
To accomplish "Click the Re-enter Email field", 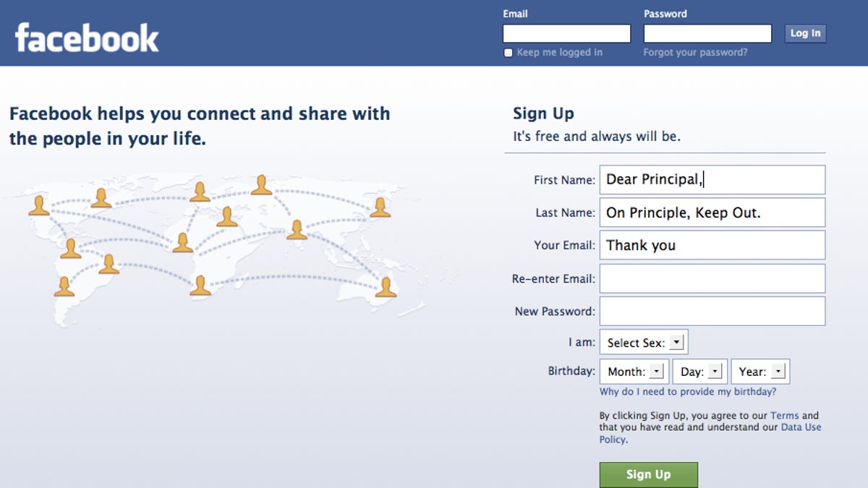I will [x=712, y=278].
